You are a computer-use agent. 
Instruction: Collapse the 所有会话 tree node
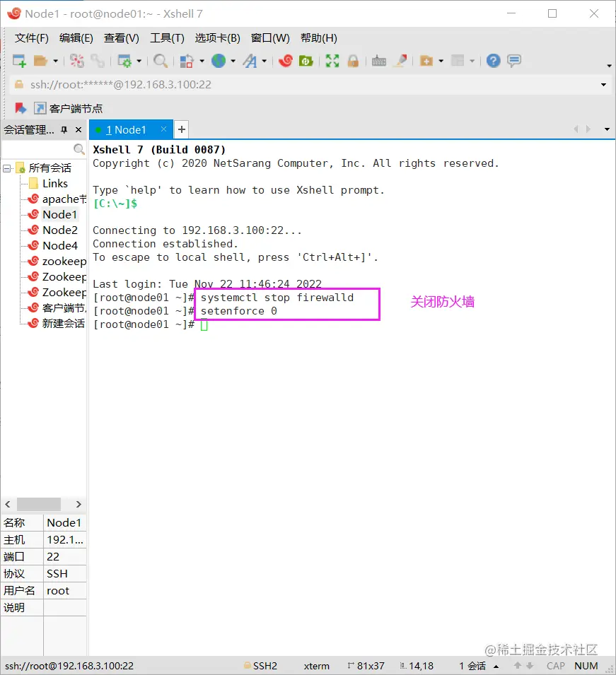(x=6, y=168)
